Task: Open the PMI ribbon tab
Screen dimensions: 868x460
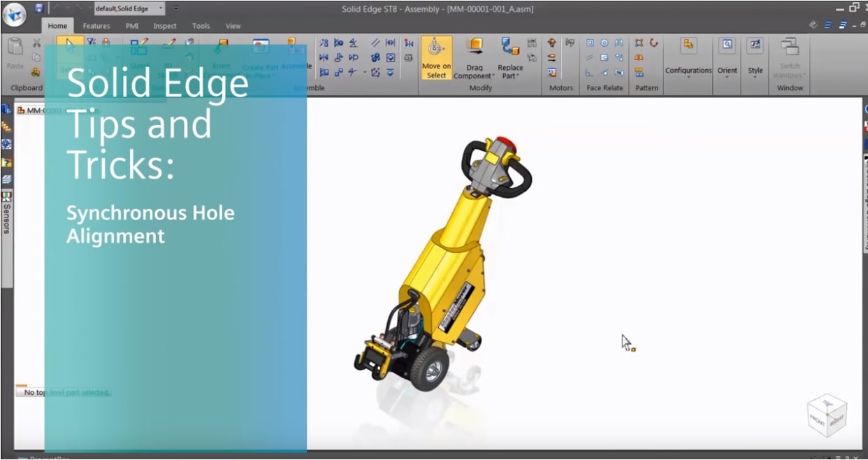Action: click(x=132, y=26)
